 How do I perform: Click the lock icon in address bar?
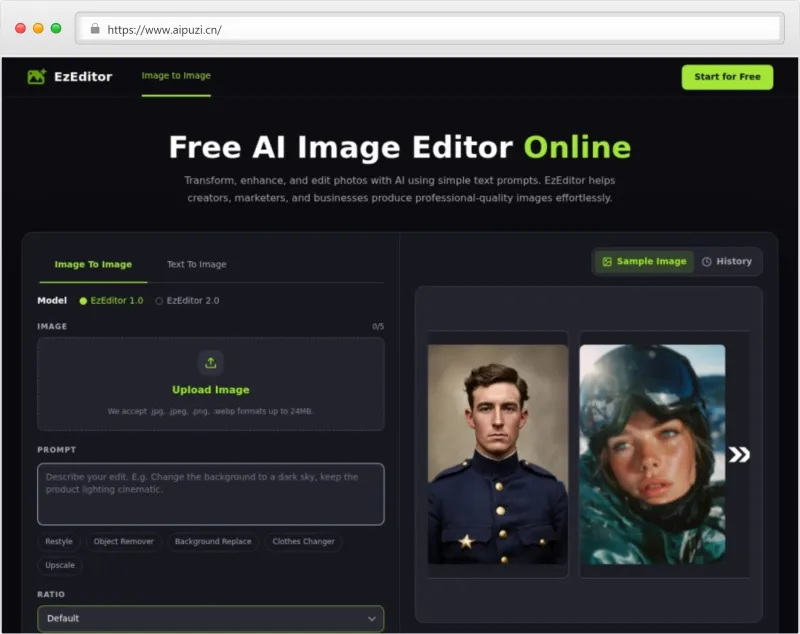pyautogui.click(x=95, y=29)
